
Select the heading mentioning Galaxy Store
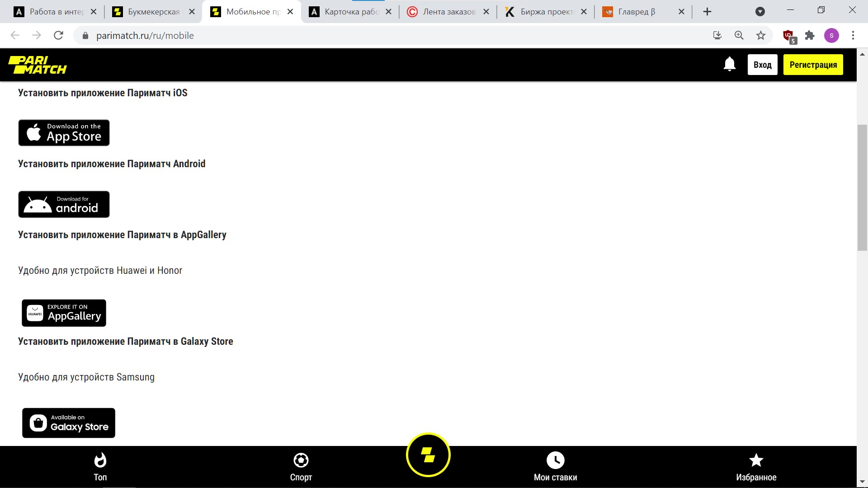click(126, 341)
